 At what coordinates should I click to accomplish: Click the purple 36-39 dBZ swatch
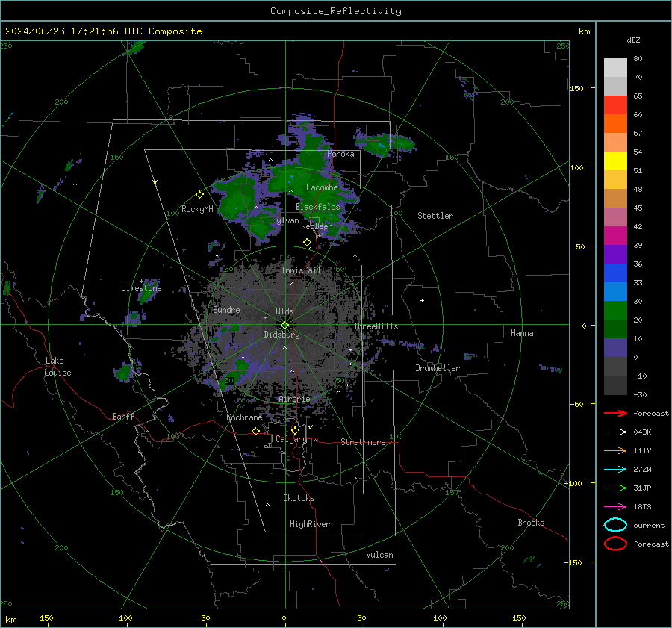[x=615, y=254]
